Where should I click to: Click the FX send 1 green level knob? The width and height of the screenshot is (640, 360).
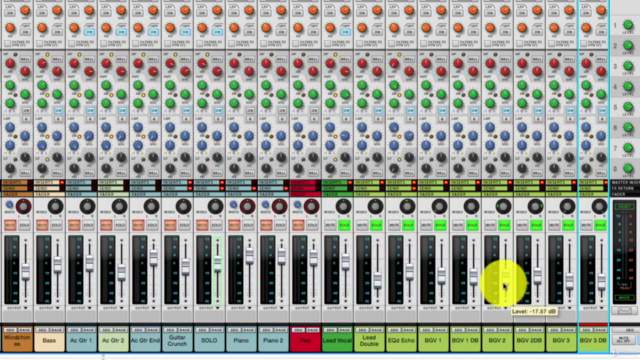628,25
